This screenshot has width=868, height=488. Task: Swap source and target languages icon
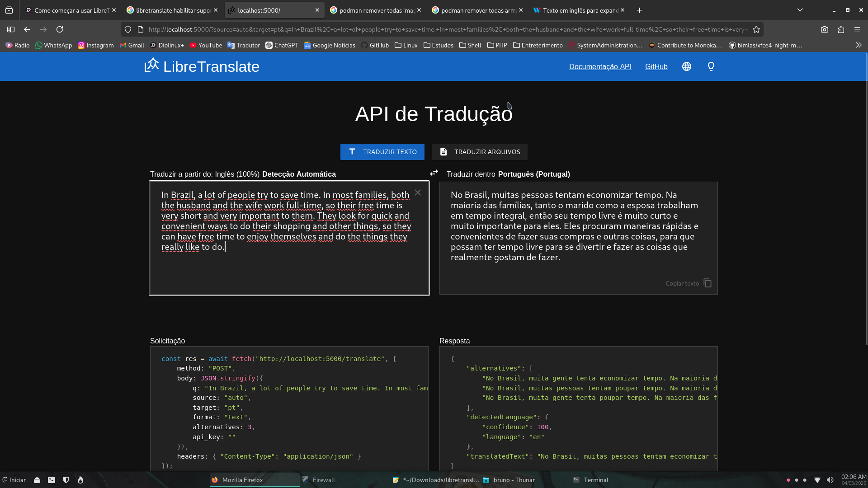[434, 173]
